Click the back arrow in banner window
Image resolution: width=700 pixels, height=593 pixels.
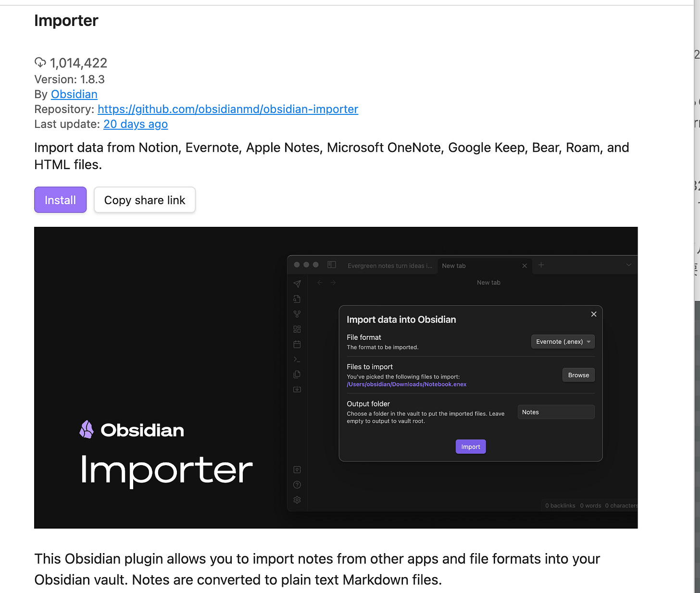(x=320, y=283)
